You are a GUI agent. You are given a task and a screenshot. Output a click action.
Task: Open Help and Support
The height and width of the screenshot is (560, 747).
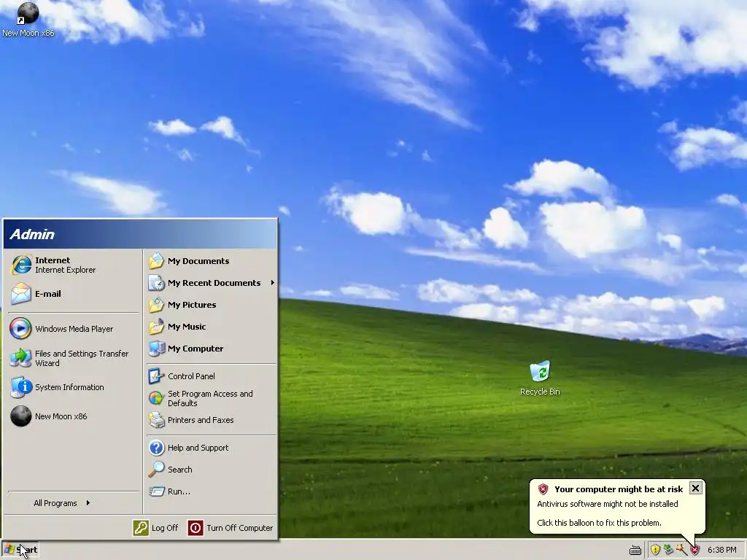pos(212,448)
